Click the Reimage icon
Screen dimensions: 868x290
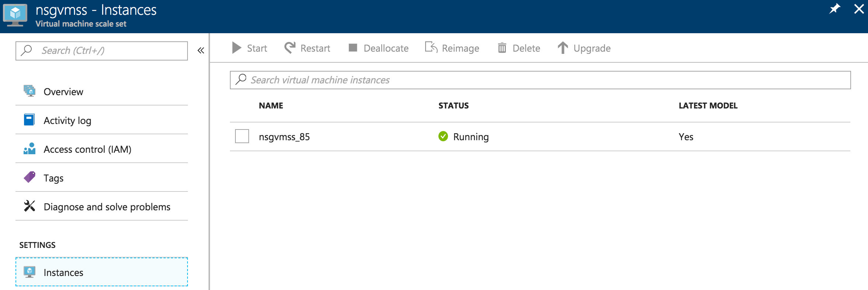[x=431, y=47]
